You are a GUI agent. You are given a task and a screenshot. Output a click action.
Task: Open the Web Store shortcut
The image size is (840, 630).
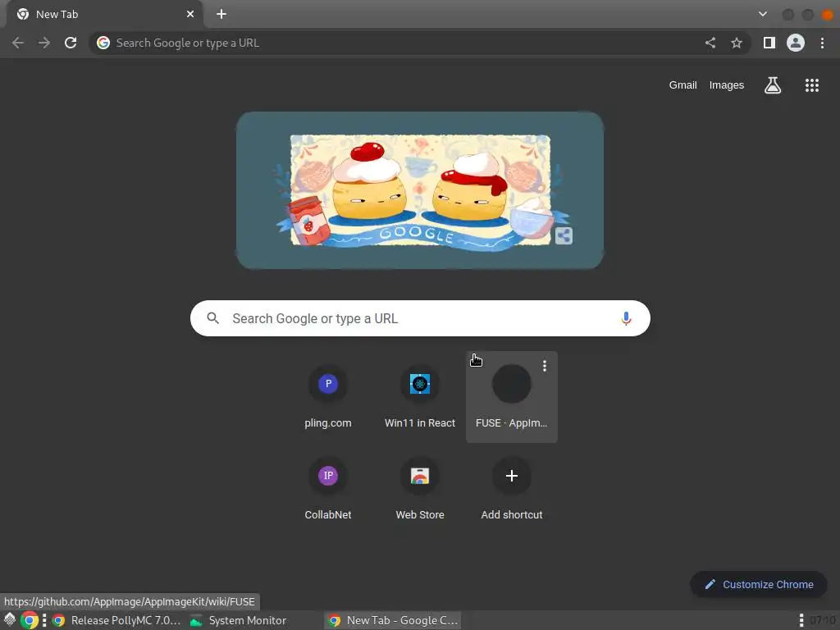[420, 489]
